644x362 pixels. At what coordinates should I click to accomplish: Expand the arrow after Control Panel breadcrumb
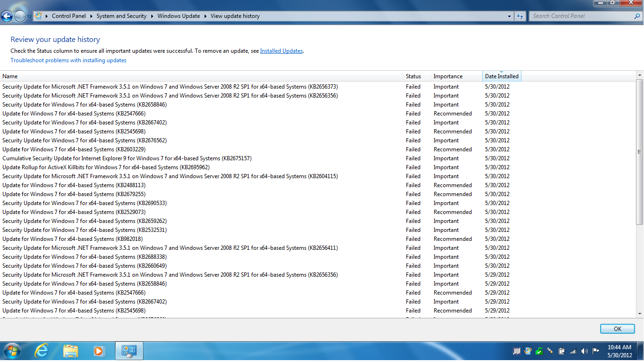(x=91, y=16)
